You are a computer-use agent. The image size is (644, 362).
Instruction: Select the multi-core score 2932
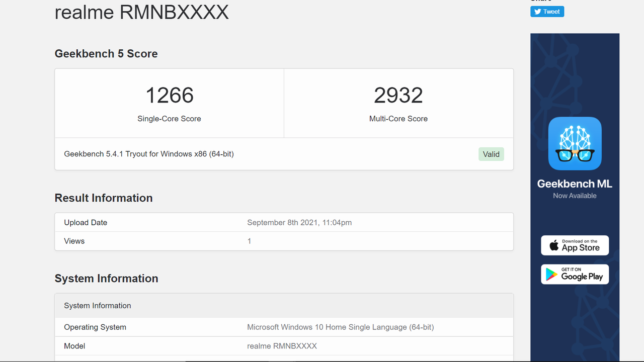click(398, 95)
